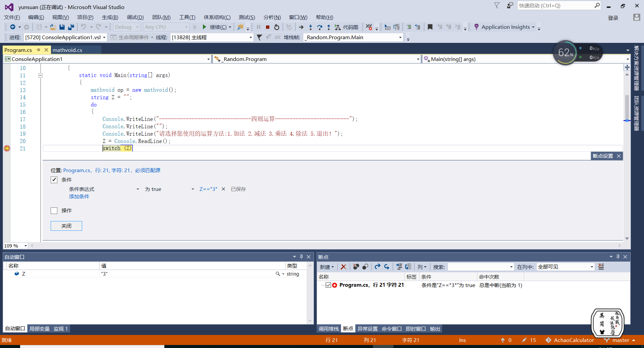Click the Save All icon
The width and height of the screenshot is (644, 348).
pyautogui.click(x=71, y=27)
